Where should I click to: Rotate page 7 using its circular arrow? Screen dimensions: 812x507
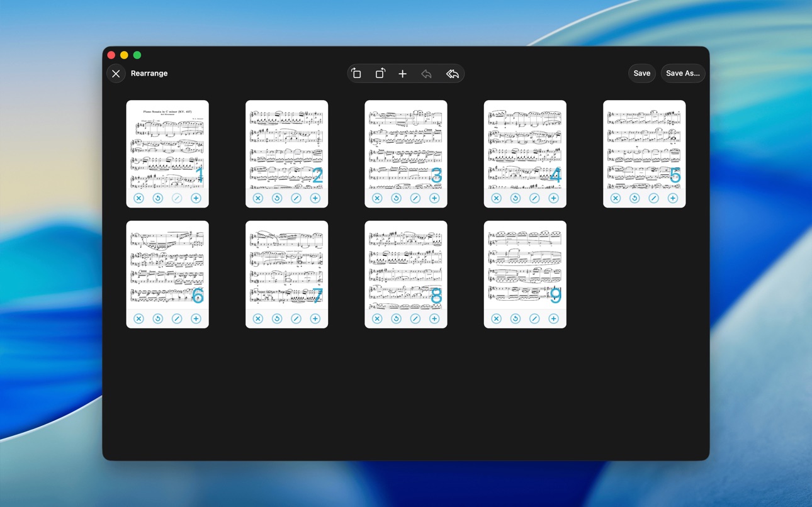click(277, 319)
